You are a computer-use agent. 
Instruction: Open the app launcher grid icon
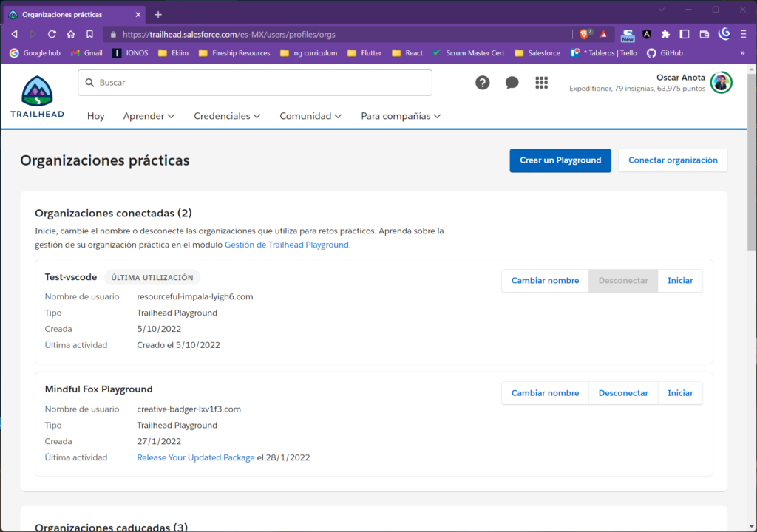pyautogui.click(x=541, y=83)
